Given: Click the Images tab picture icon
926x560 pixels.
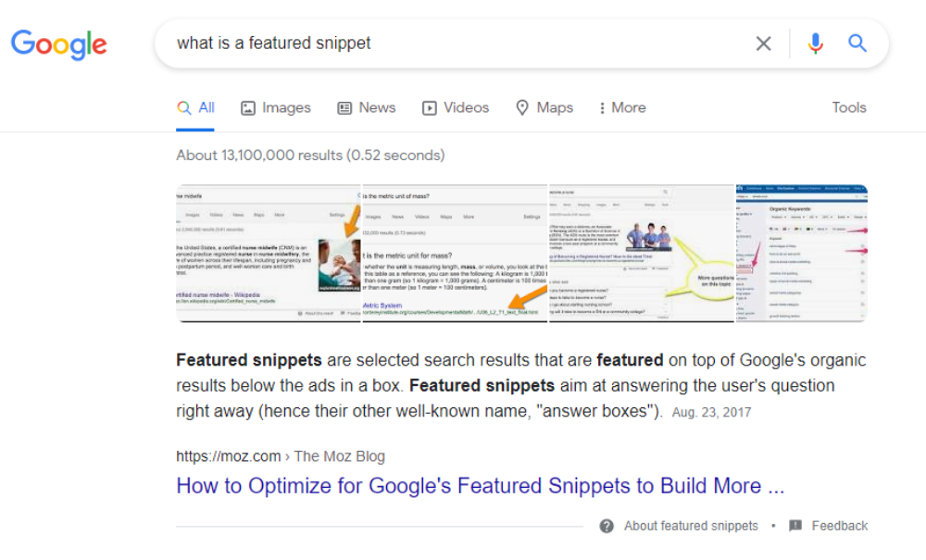Looking at the screenshot, I should pos(248,108).
